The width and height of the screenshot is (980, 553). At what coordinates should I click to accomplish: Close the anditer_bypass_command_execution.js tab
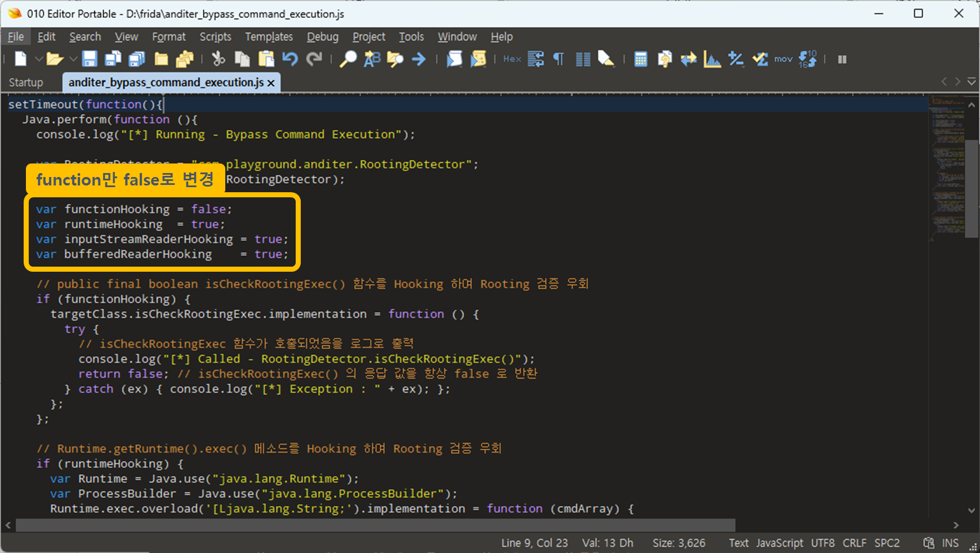(x=271, y=83)
